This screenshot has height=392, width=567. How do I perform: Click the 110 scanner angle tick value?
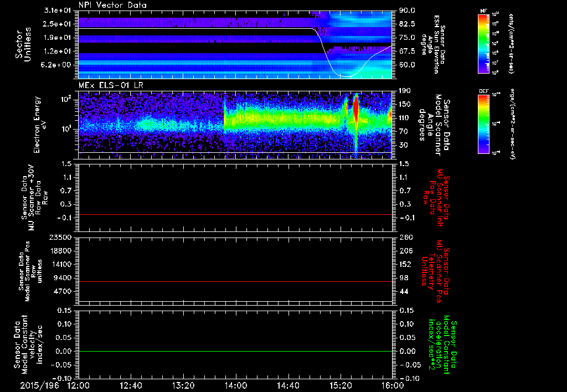pyautogui.click(x=405, y=118)
